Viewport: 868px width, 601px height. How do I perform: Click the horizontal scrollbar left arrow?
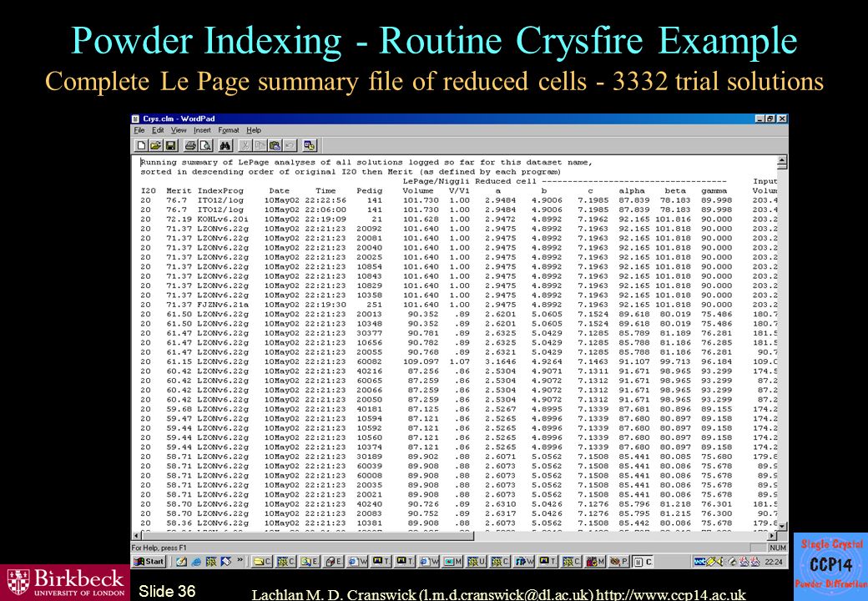pos(136,536)
